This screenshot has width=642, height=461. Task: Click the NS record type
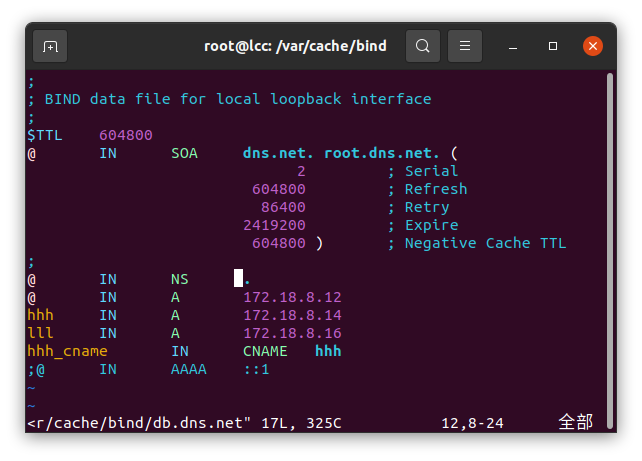click(180, 279)
